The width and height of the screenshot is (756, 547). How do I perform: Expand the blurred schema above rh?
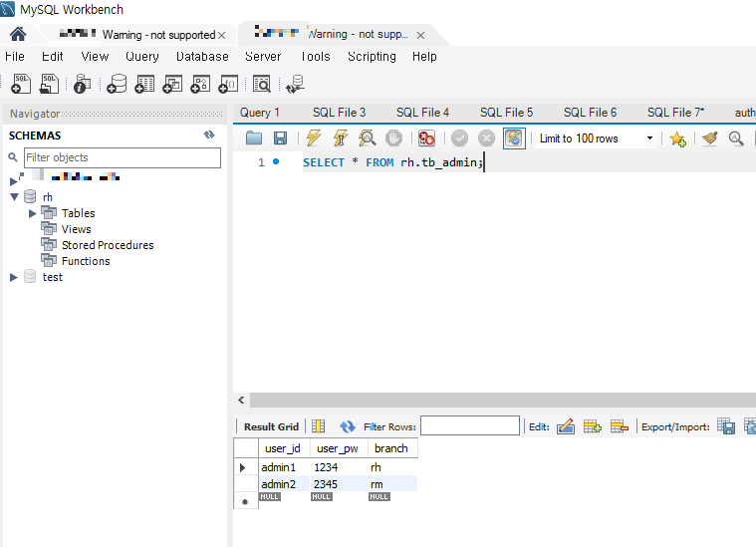14,181
